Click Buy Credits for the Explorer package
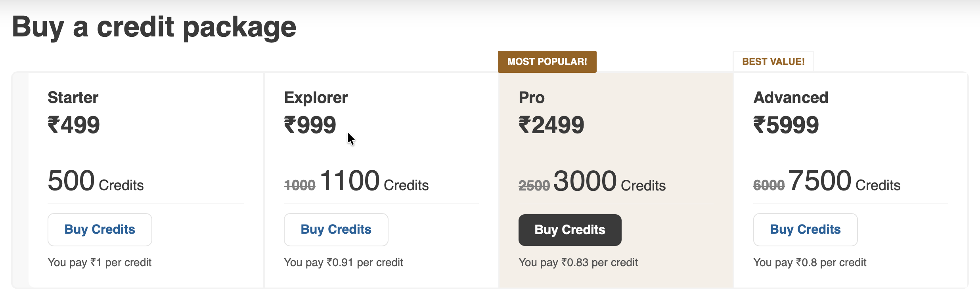This screenshot has width=980, height=301. 336,230
